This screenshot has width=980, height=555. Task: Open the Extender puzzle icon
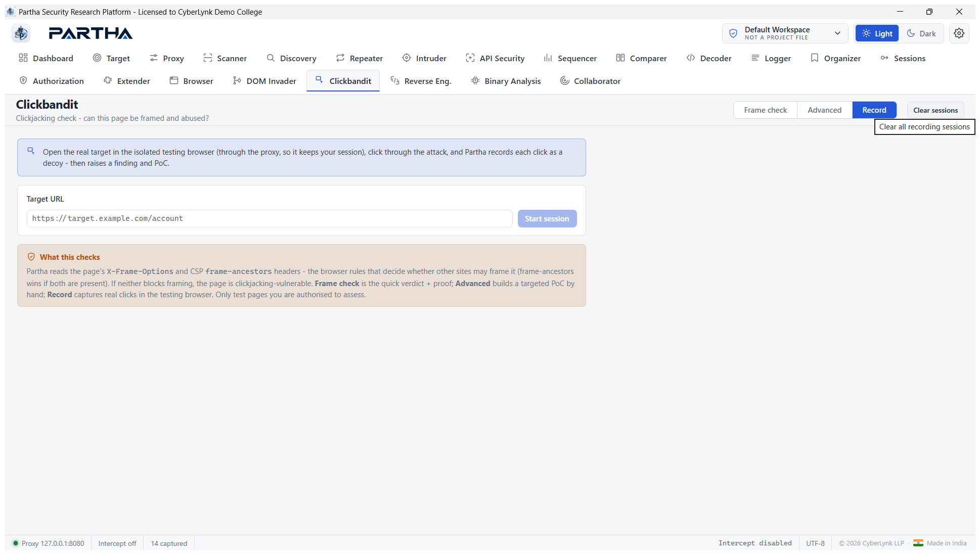pos(108,81)
